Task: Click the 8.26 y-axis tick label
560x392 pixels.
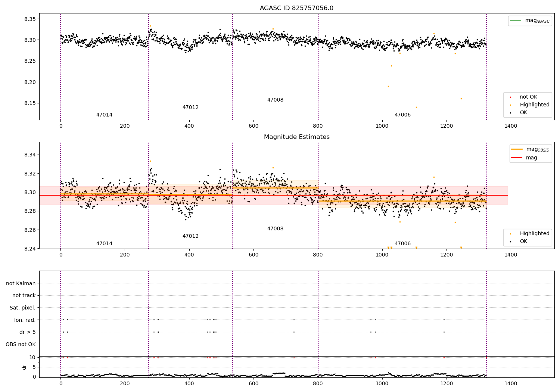Action: 29,230
